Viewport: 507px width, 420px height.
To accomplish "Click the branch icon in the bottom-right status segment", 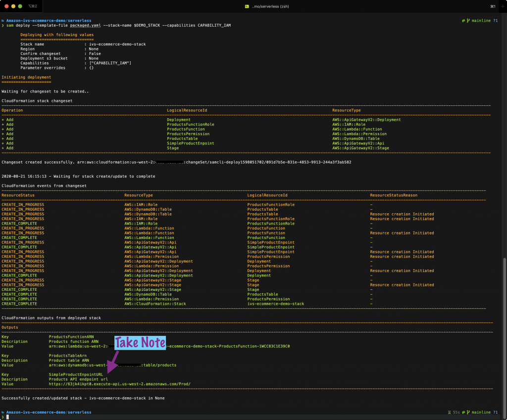I will click(x=468, y=412).
